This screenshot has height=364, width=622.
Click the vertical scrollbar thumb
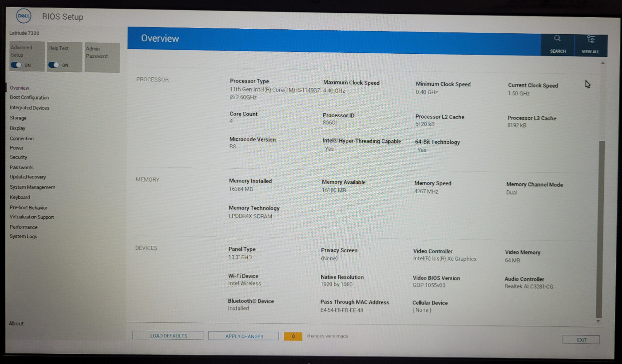pos(600,229)
